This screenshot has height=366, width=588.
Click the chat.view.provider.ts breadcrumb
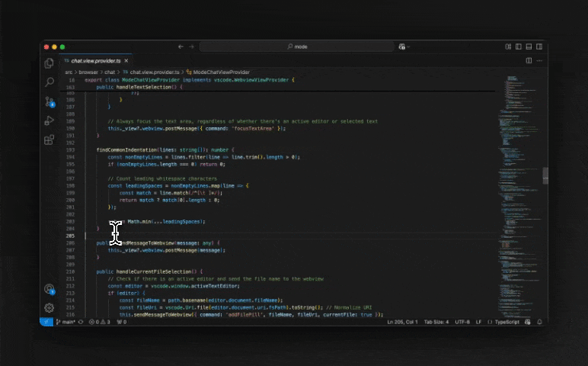pos(151,72)
